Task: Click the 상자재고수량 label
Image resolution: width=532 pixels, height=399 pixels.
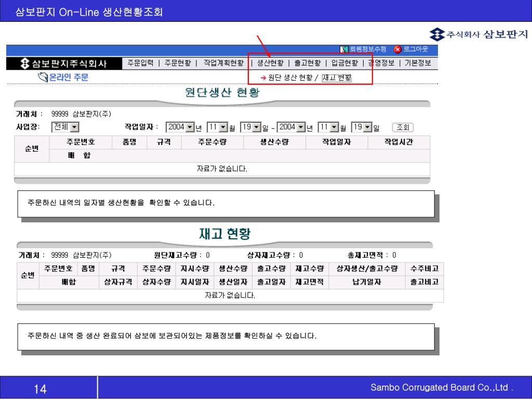Action: click(x=269, y=255)
